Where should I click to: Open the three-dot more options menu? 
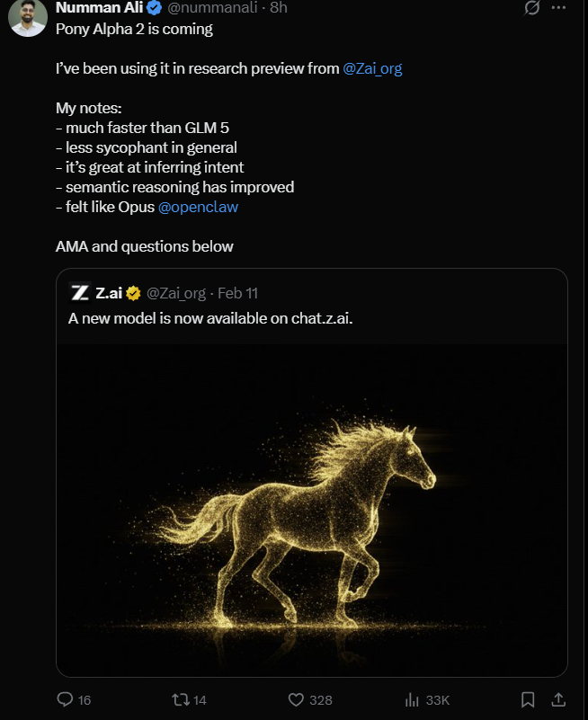tap(558, 7)
